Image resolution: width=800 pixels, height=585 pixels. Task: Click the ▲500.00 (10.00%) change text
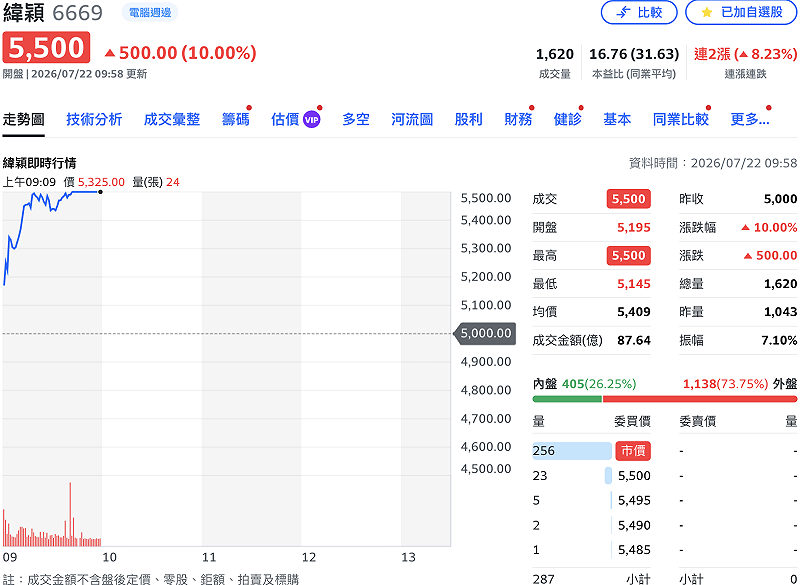coord(181,53)
